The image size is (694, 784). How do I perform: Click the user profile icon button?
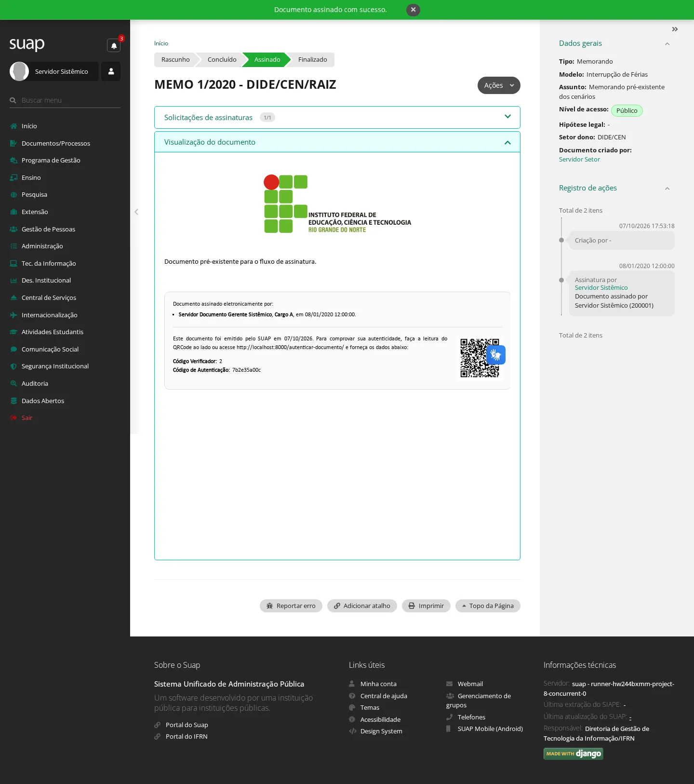(x=111, y=71)
